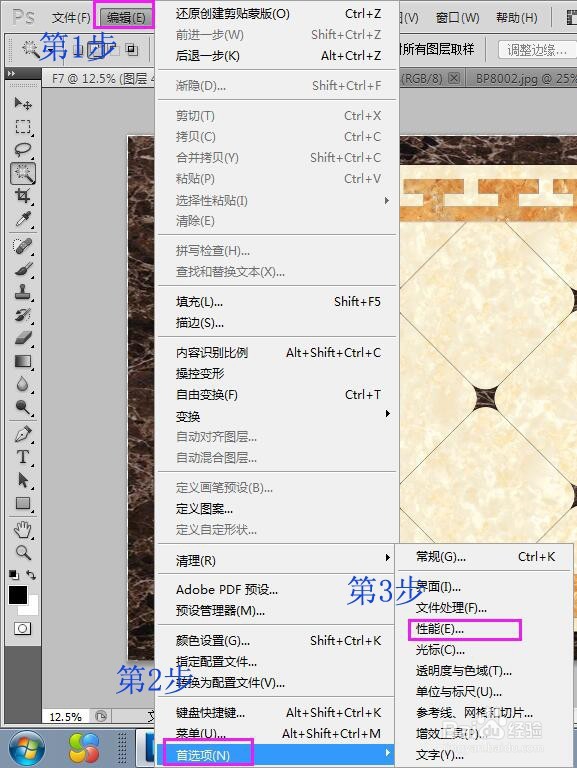The height and width of the screenshot is (768, 577).
Task: Select the Brush tool
Action: (x=23, y=269)
